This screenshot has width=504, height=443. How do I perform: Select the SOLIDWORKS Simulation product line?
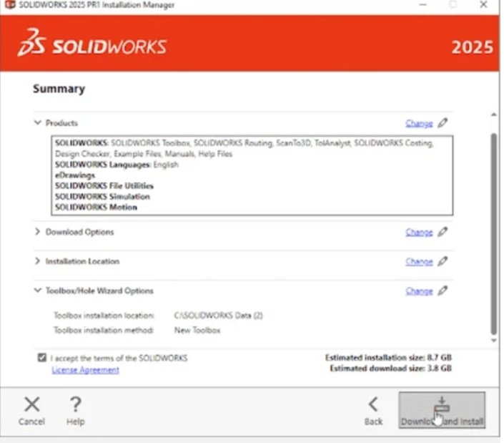tap(102, 196)
